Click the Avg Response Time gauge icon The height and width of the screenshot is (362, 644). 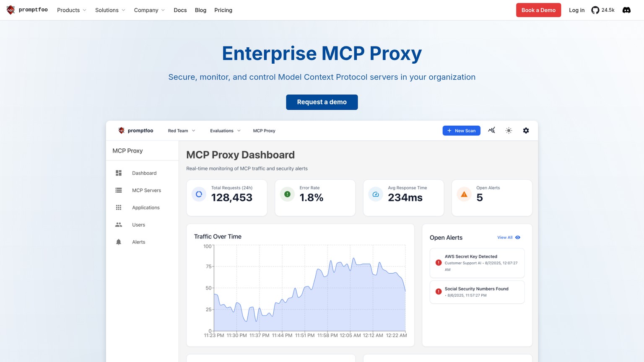coord(376,194)
